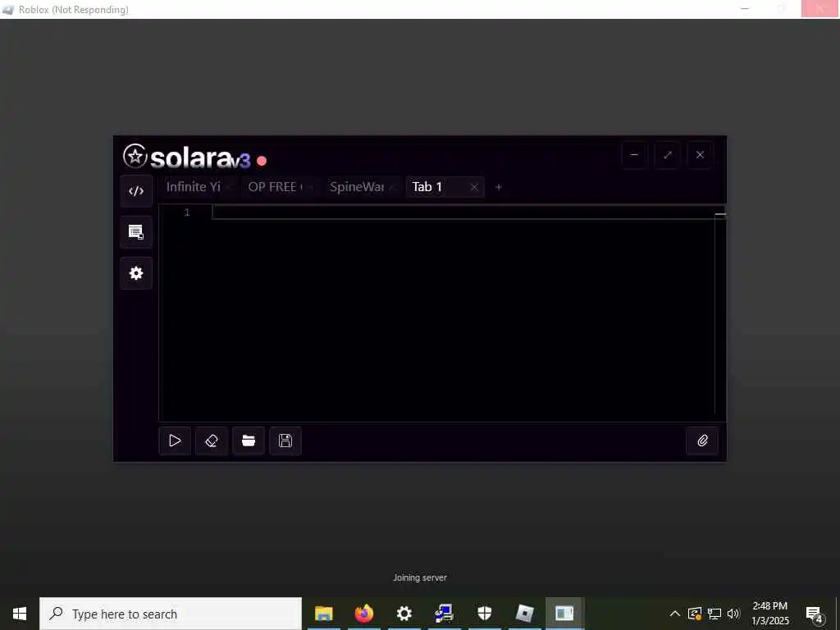
Task: Open the script list sidebar icon
Action: (136, 232)
